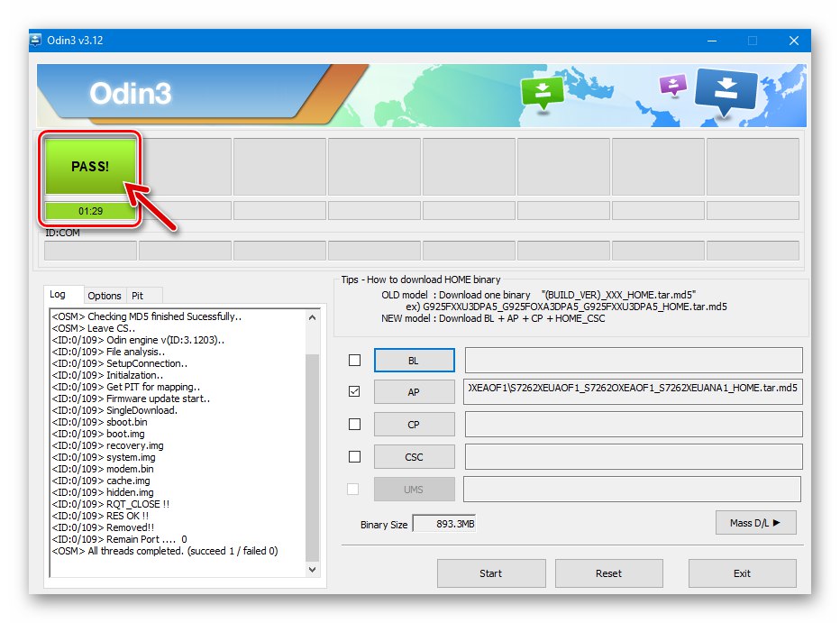Viewport: 840px width, 623px height.
Task: Click the AP file path field
Action: (634, 391)
